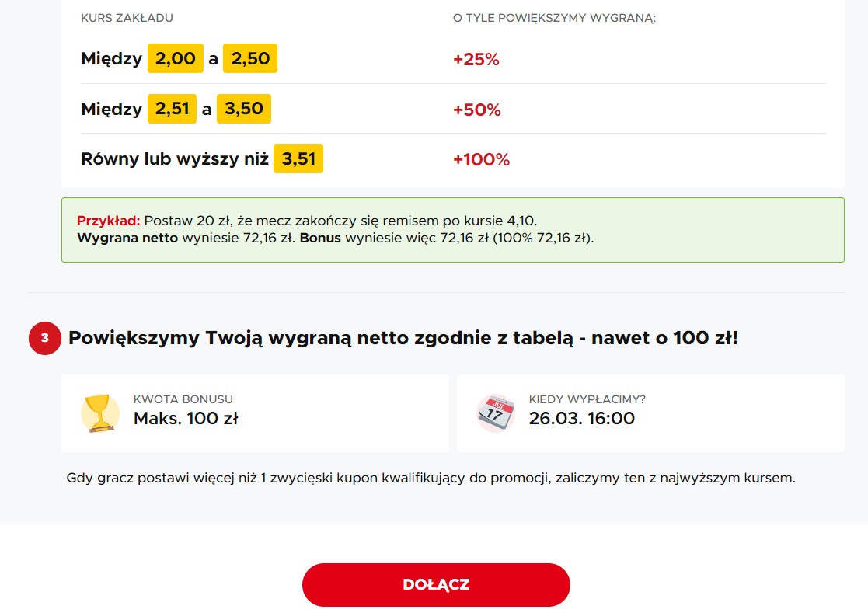Click the yellow 2,51 odds badge
868x613 pixels.
[172, 109]
